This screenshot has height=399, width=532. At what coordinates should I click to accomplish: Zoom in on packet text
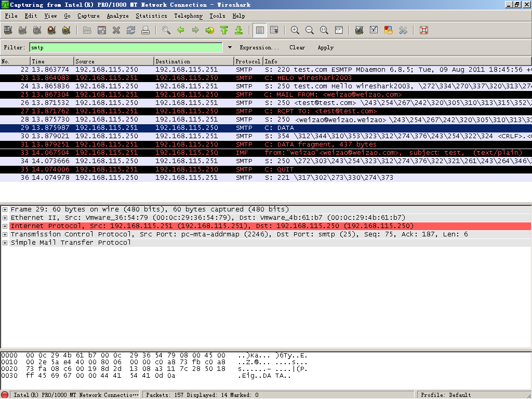coord(295,30)
